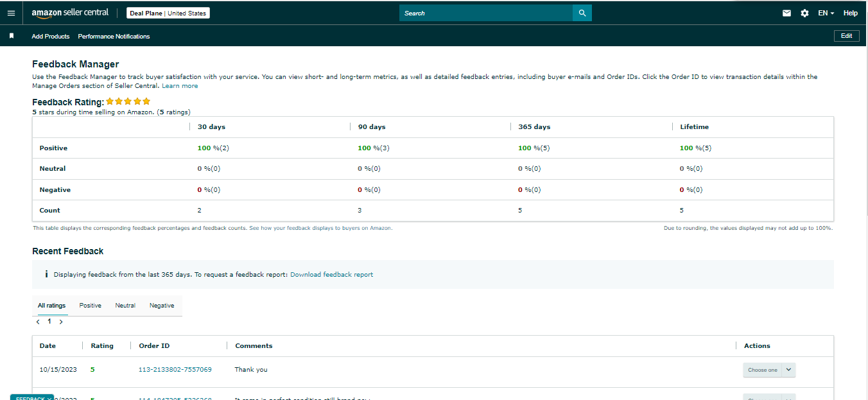The image size is (868, 400).
Task: Open the Help link
Action: [x=850, y=13]
